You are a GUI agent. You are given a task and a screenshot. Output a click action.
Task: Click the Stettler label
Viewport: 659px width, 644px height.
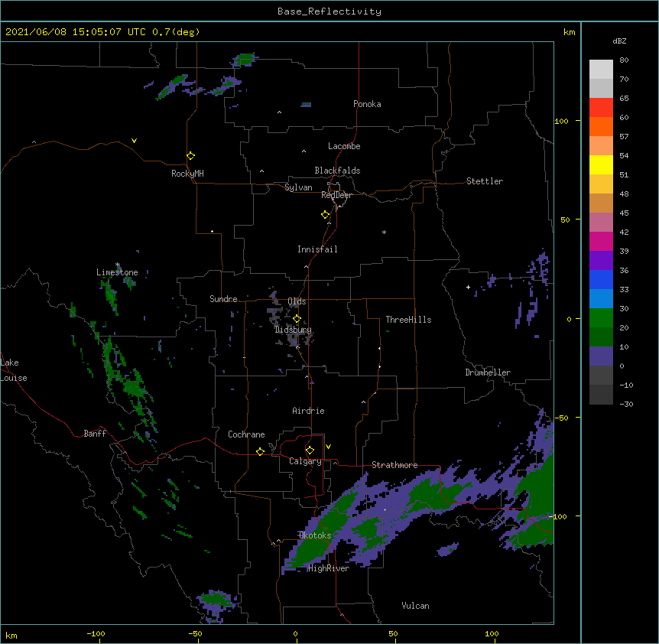[x=485, y=181]
